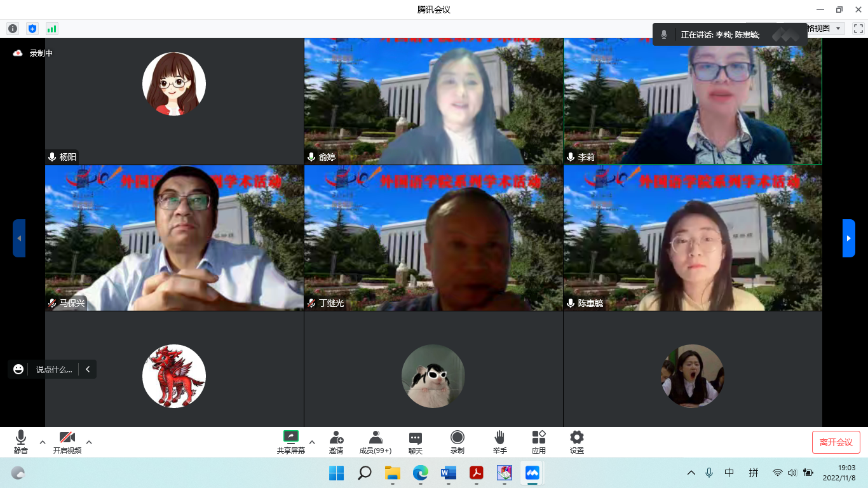The height and width of the screenshot is (488, 868).
Task: Expand the video options arrow beside camera
Action: coord(89,442)
